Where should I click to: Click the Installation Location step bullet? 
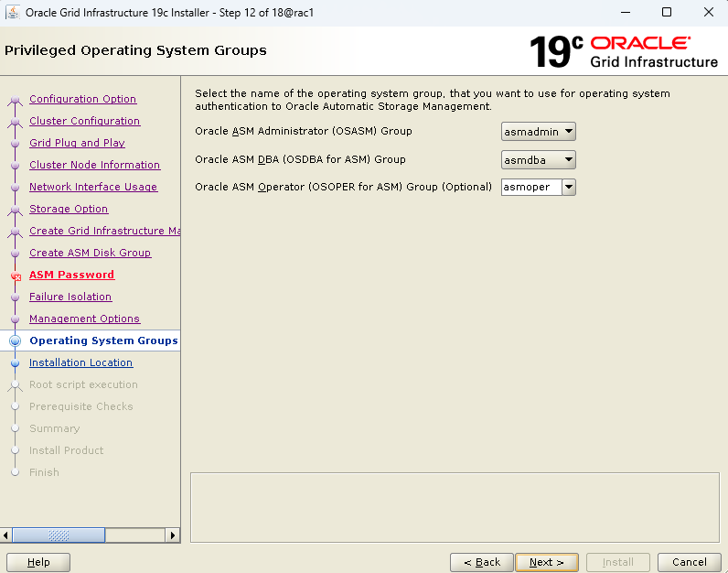tap(15, 363)
